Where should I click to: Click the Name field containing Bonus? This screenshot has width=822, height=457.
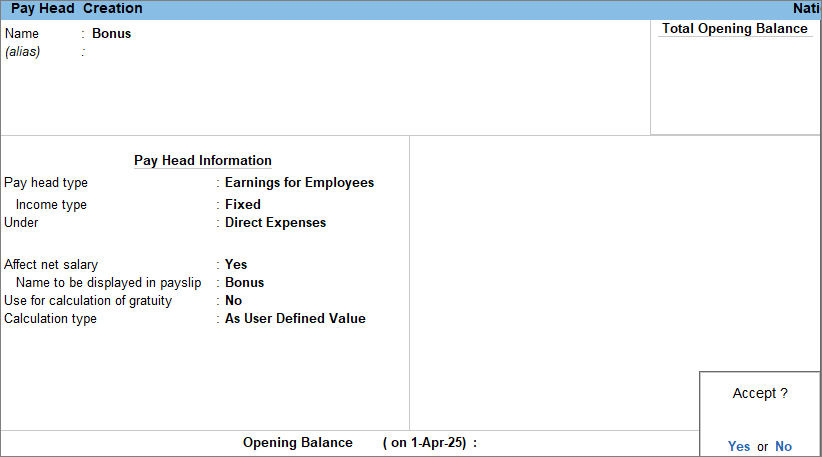111,34
